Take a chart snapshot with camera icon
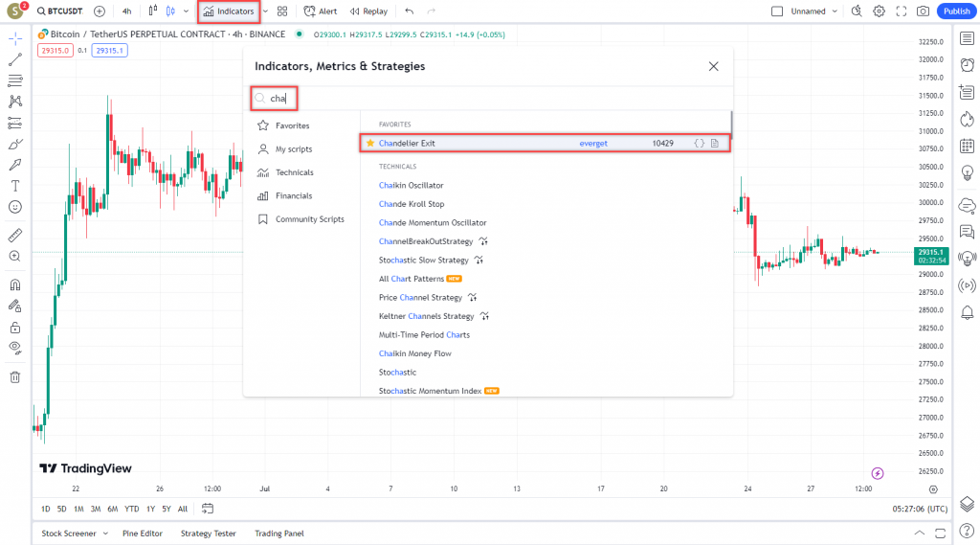The height and width of the screenshot is (545, 980). click(x=924, y=11)
